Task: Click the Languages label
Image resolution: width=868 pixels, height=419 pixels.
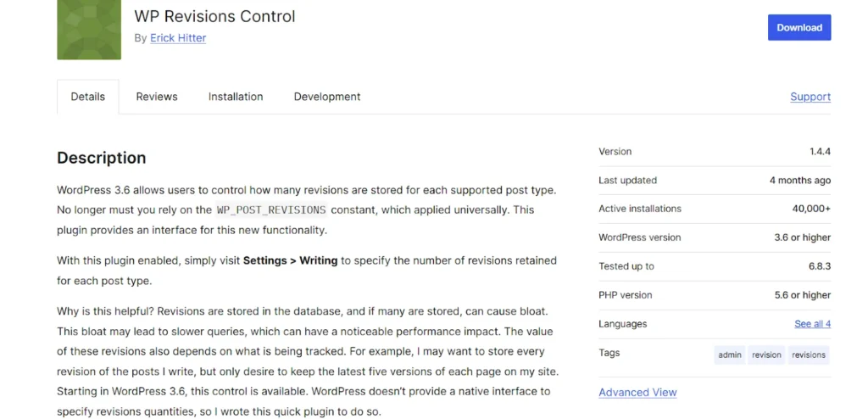Action: point(623,324)
